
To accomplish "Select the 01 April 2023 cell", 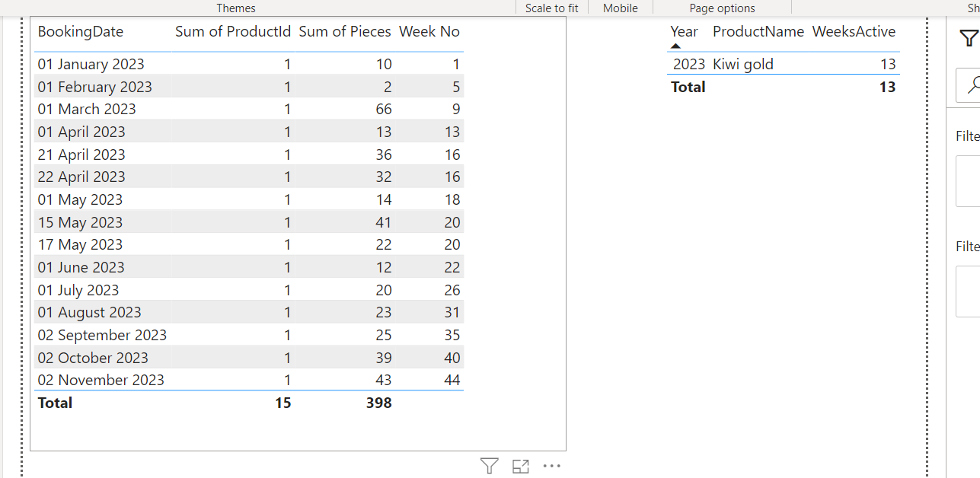I will point(81,132).
